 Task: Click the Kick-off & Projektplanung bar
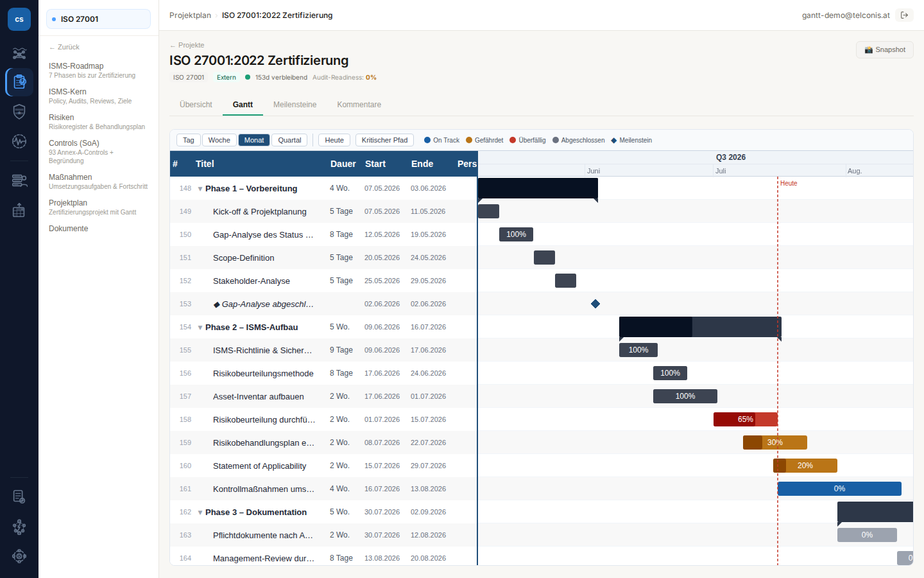[x=488, y=211]
